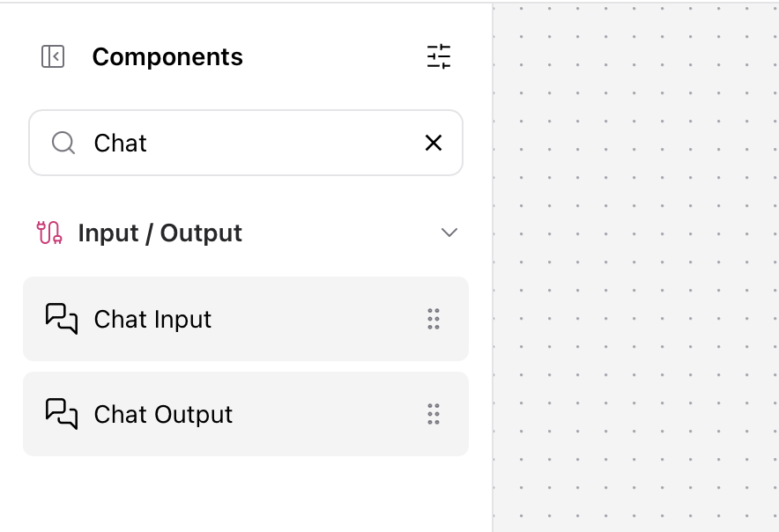
Task: Click the drag handle beside Chat Output
Action: coord(433,414)
